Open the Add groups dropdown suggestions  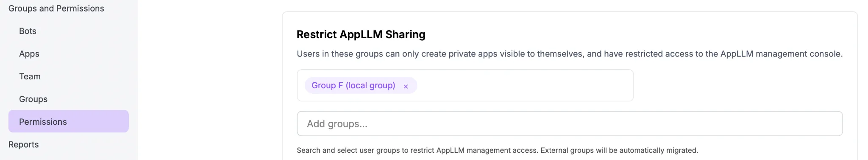click(x=570, y=124)
